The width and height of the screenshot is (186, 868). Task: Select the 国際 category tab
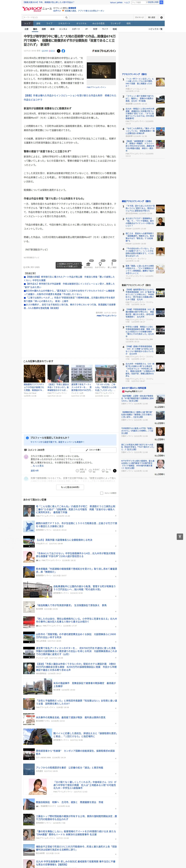[44, 29]
